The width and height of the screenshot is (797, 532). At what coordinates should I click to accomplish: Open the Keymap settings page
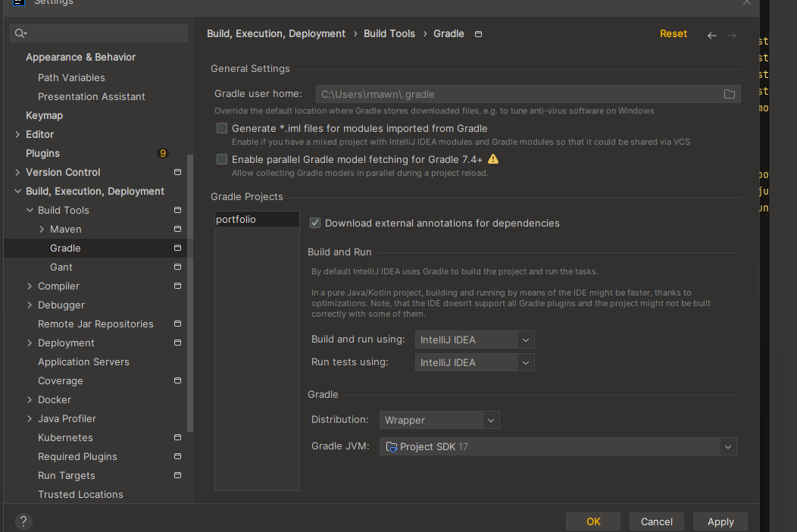[x=44, y=115]
